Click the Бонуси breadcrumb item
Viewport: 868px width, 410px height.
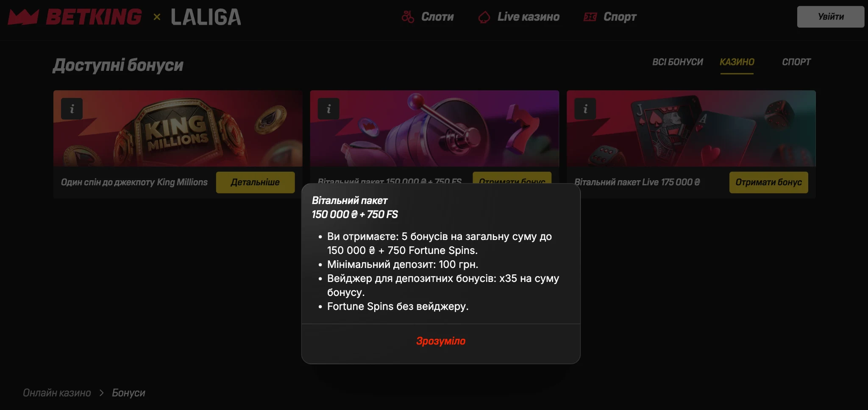pyautogui.click(x=128, y=393)
